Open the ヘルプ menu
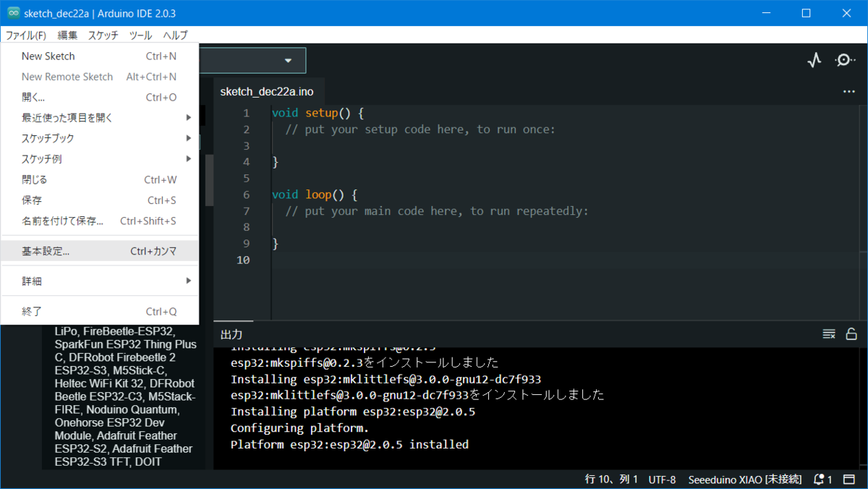This screenshot has width=868, height=489. (x=175, y=35)
